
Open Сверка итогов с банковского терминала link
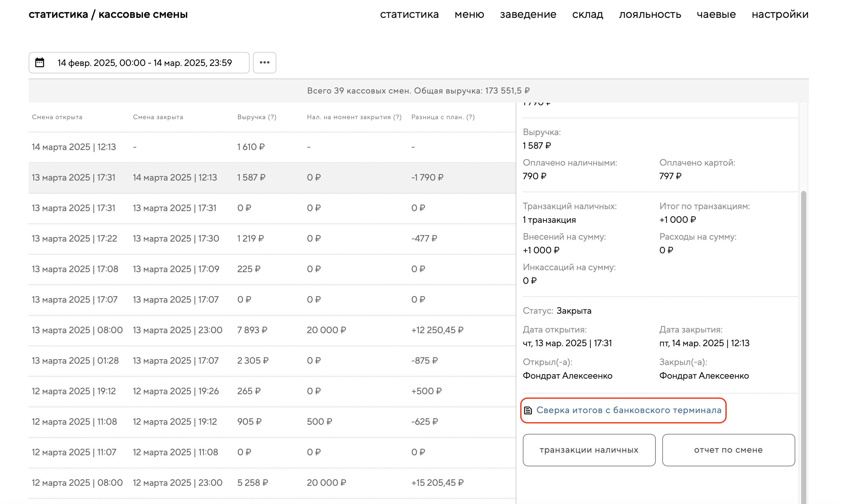628,410
